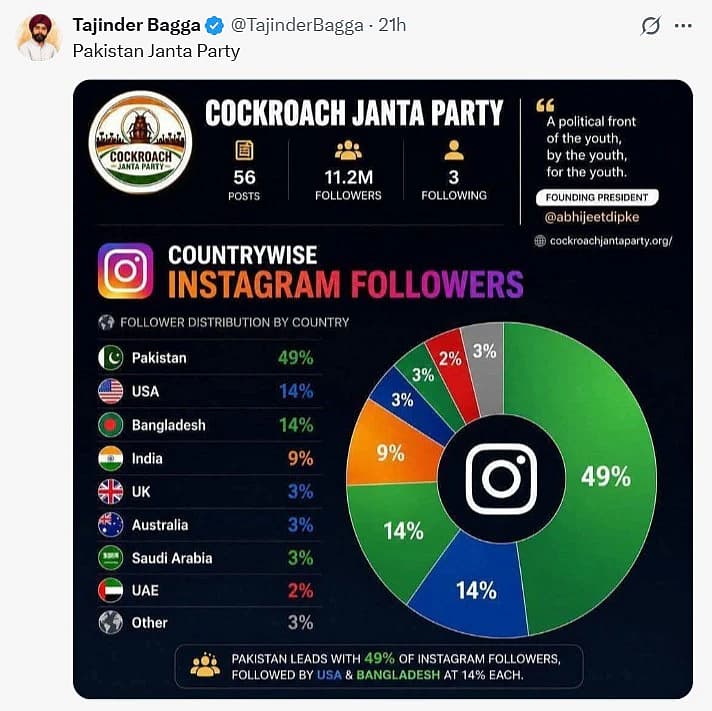Click the Instagram icon in pie center
712x711 pixels.
pyautogui.click(x=501, y=479)
